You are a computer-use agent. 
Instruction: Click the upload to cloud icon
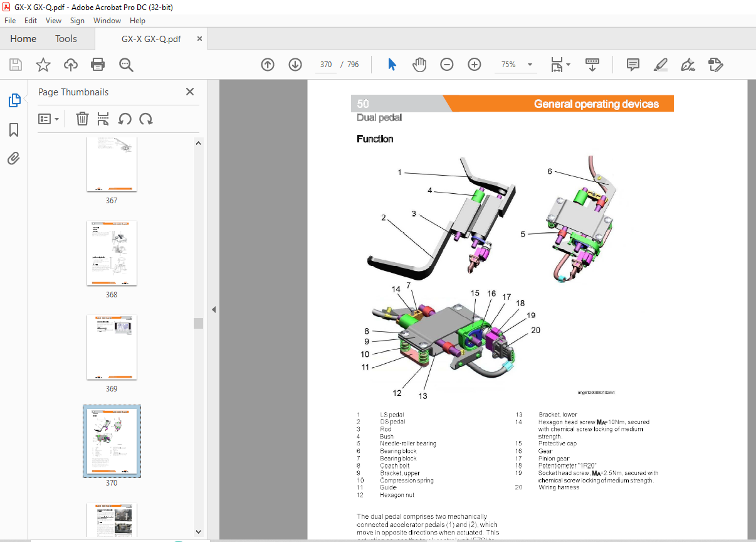70,64
